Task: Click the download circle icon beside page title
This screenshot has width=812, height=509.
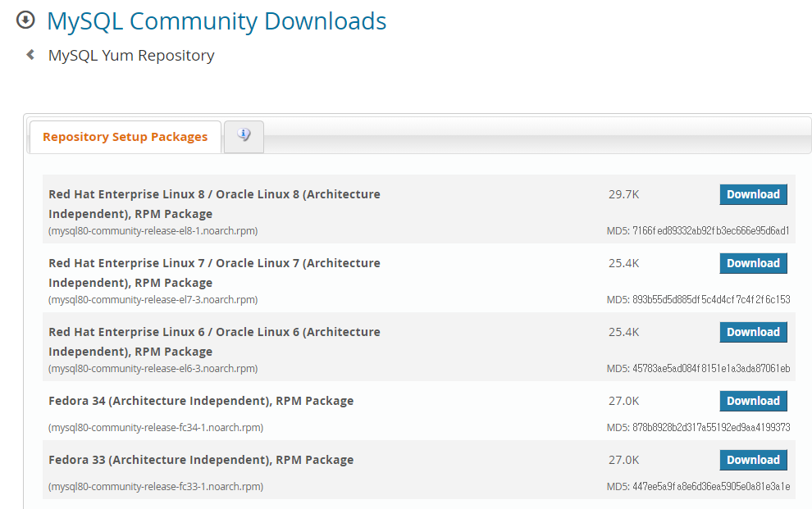Action: coord(25,20)
